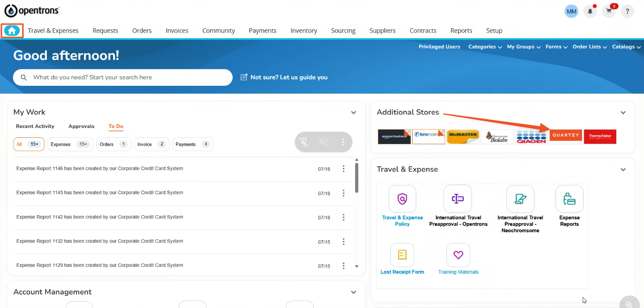Collapse the Travel & Expense panel
644x308 pixels.
[623, 170]
